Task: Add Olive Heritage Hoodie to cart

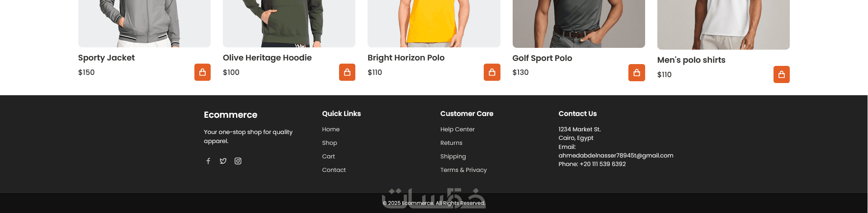Action: click(x=347, y=72)
